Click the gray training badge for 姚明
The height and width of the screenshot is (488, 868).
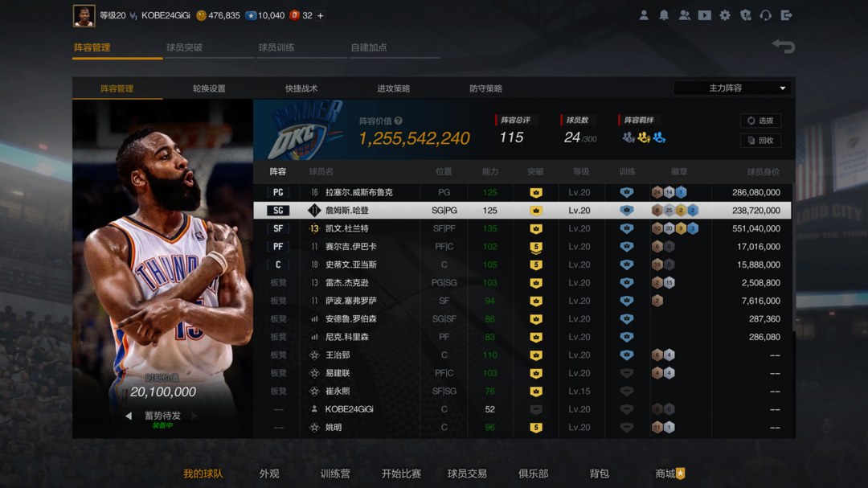tap(627, 427)
